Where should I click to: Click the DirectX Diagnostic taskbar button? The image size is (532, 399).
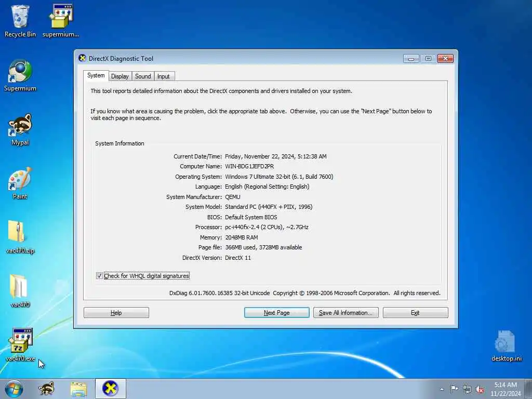[111, 389]
